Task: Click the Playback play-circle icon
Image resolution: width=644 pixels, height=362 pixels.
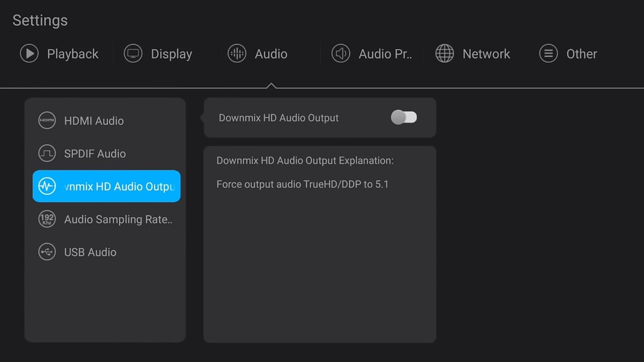Action: pyautogui.click(x=29, y=54)
